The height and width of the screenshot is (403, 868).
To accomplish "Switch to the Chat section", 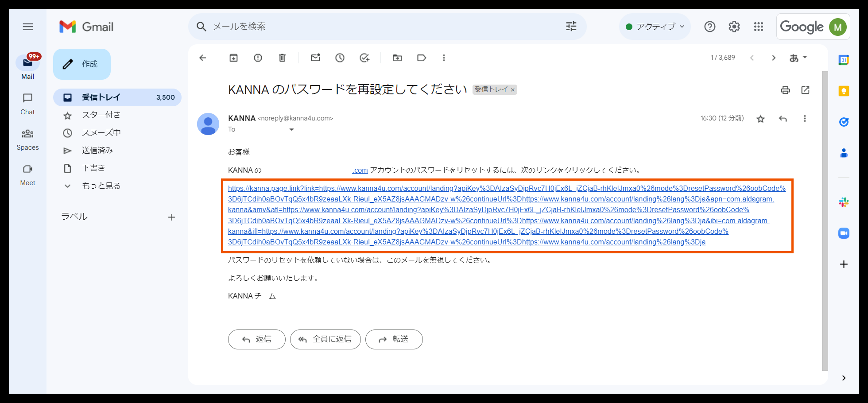I will click(27, 104).
